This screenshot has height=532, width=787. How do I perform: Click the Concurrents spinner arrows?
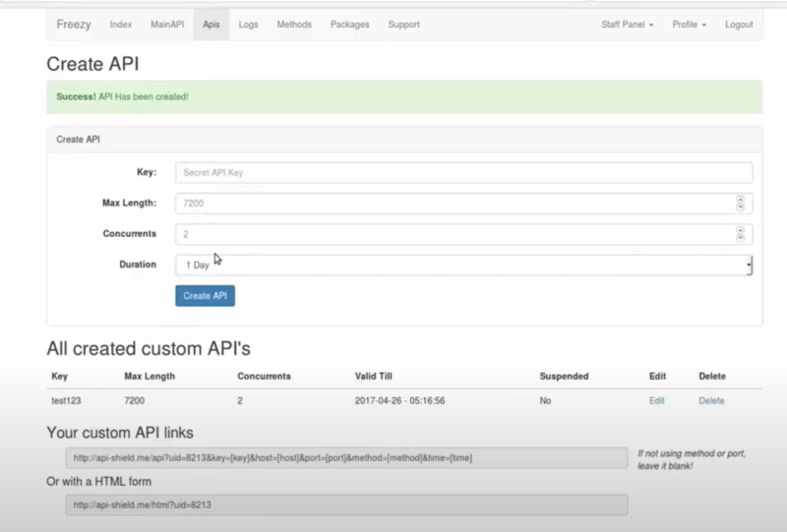740,235
